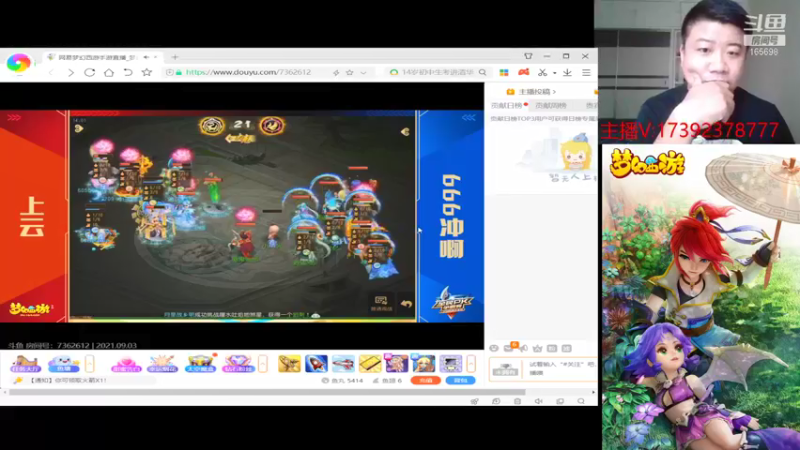The height and width of the screenshot is (450, 800).
Task: Open the red gamepad extension
Action: click(x=523, y=72)
